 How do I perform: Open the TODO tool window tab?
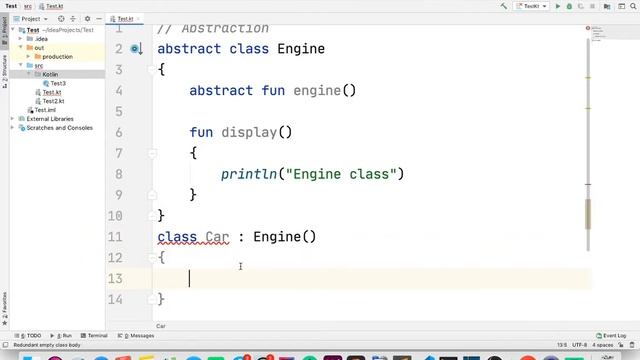click(28, 336)
